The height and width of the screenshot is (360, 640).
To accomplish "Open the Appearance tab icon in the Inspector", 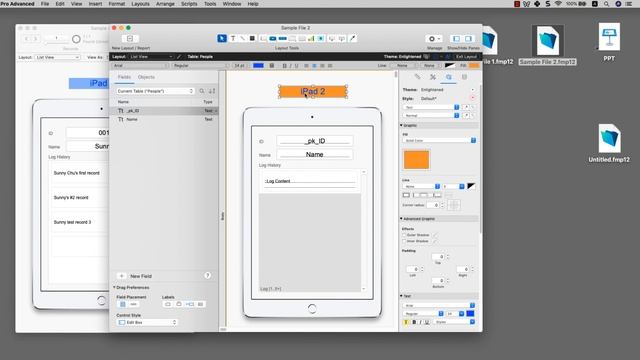I will click(449, 77).
